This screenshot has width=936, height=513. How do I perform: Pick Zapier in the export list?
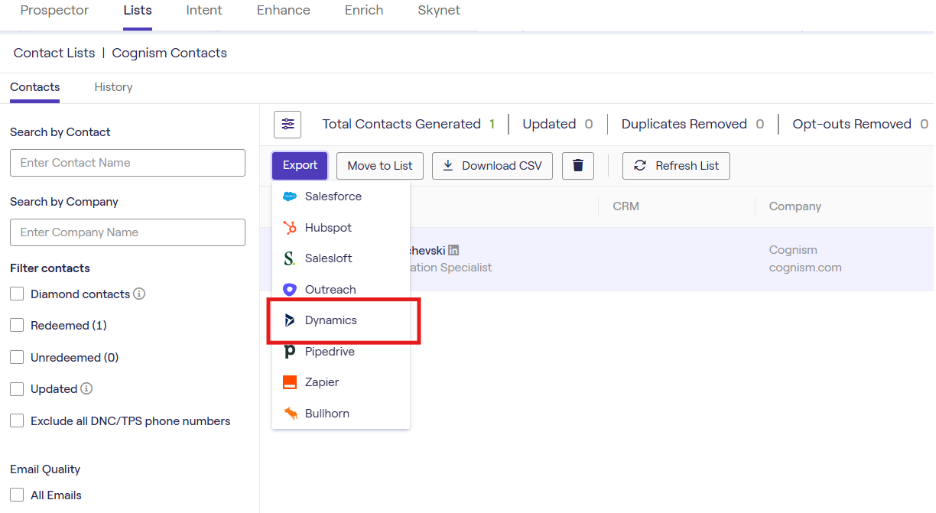(x=322, y=382)
